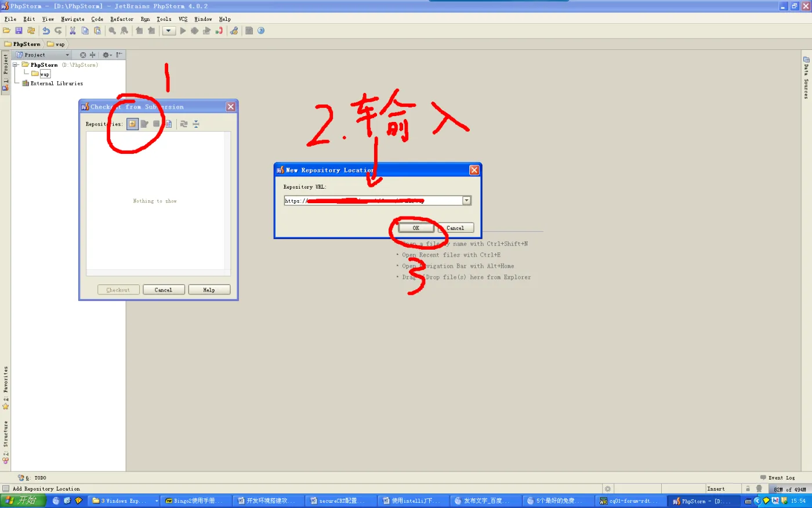812x508 pixels.
Task: Click the Run play icon
Action: click(x=183, y=31)
